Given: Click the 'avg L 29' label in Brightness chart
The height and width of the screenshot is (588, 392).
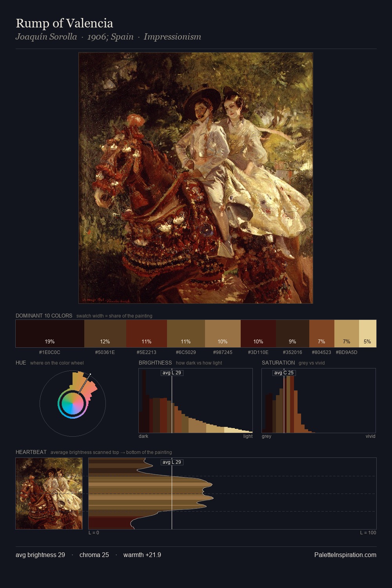Looking at the screenshot, I should coord(172,373).
